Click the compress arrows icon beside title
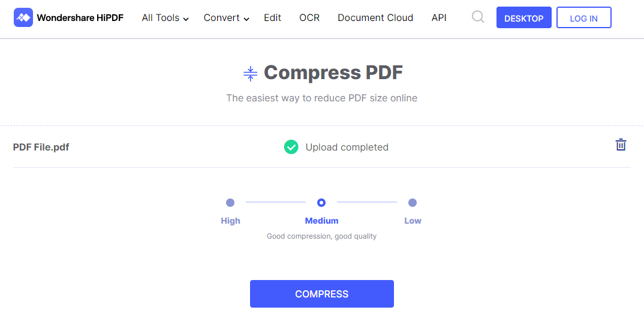Image resolution: width=644 pixels, height=322 pixels. (250, 74)
